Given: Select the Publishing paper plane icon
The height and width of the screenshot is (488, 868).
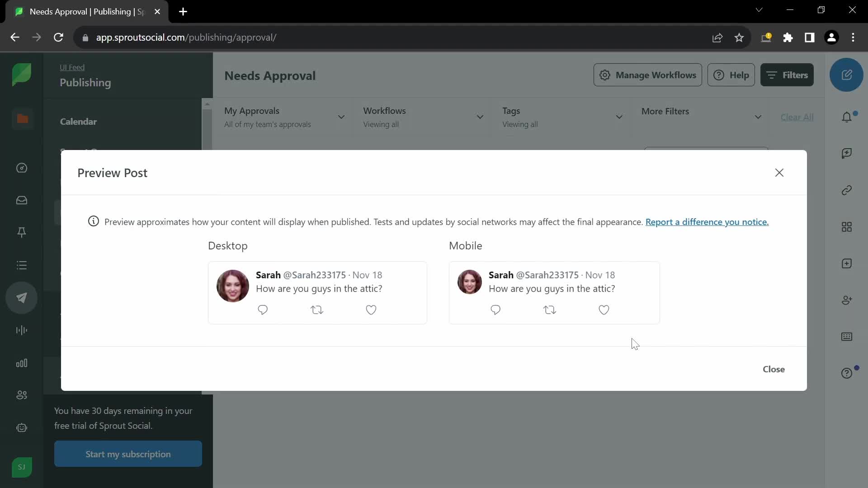Looking at the screenshot, I should pos(22,298).
